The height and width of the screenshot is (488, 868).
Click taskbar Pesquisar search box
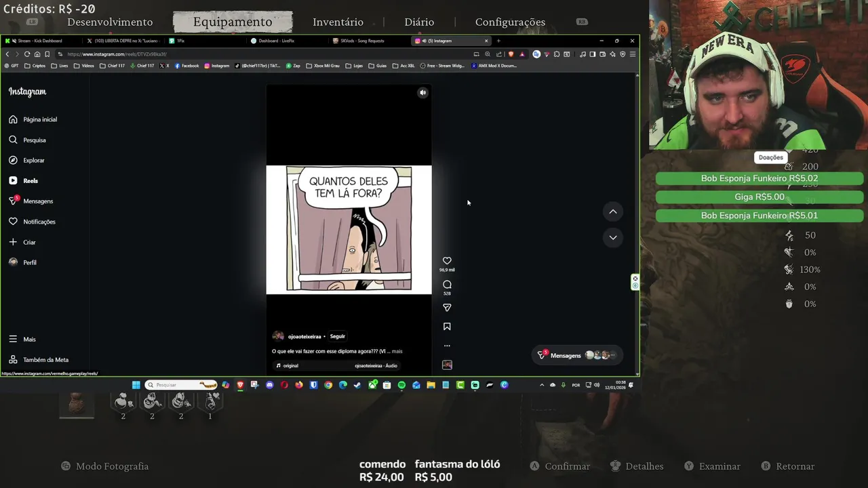point(181,385)
